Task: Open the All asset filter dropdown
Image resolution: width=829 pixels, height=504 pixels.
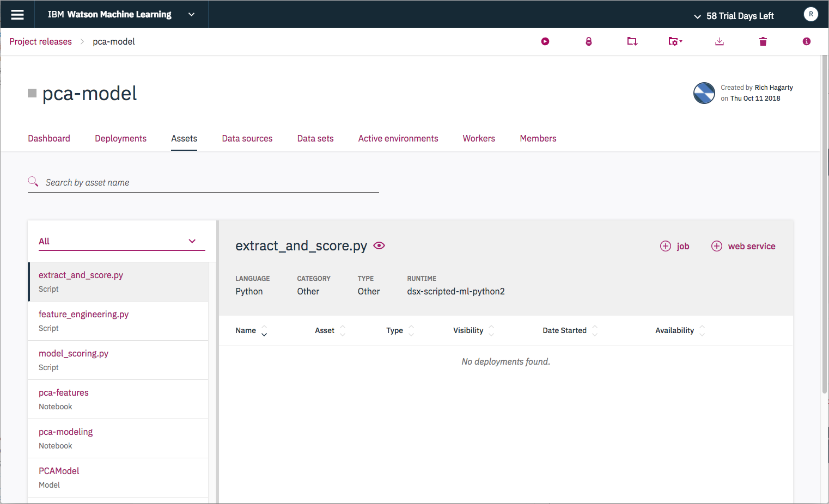Action: click(122, 241)
